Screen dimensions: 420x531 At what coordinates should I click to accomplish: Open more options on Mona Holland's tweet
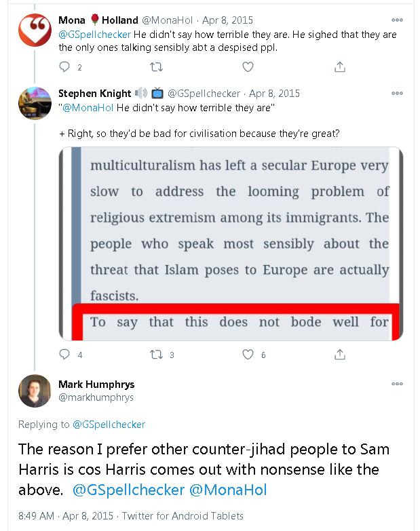397,20
